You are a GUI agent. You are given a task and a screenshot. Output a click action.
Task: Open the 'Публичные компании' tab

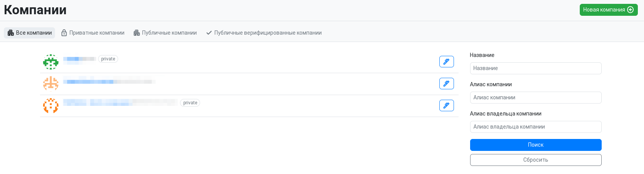click(165, 33)
